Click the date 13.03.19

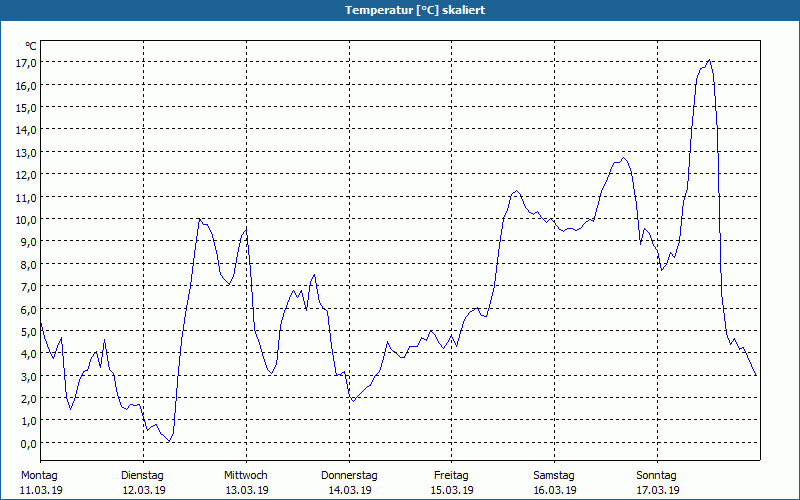(247, 490)
